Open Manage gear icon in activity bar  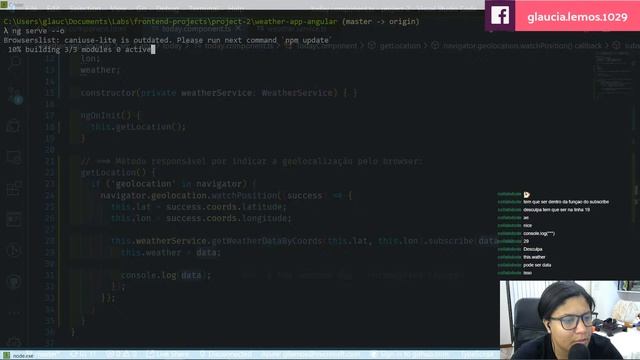pyautogui.click(x=14, y=342)
